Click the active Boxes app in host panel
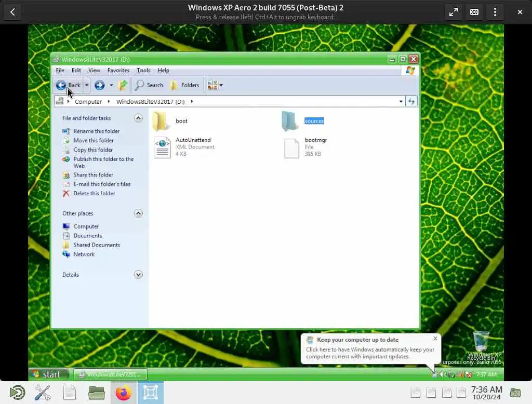 [151, 393]
